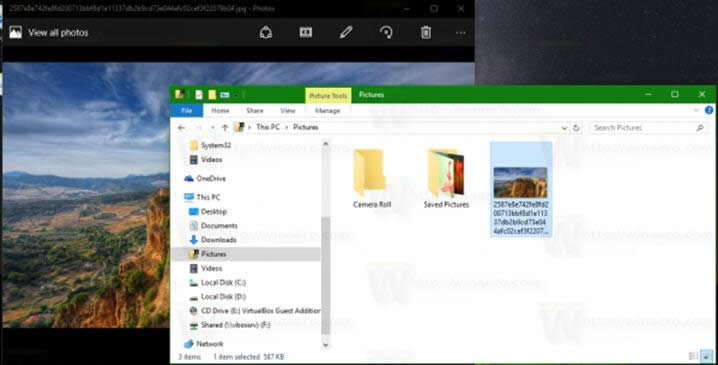Click the Picture Tools contextual tab
Image resolution: width=718 pixels, height=365 pixels.
[x=328, y=96]
